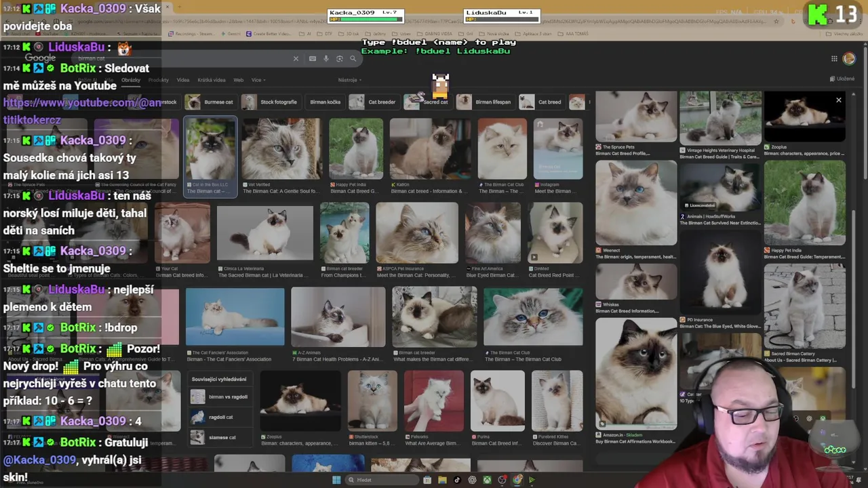Select the Cat breed filter chip
This screenshot has height=488, width=868.
click(542, 102)
